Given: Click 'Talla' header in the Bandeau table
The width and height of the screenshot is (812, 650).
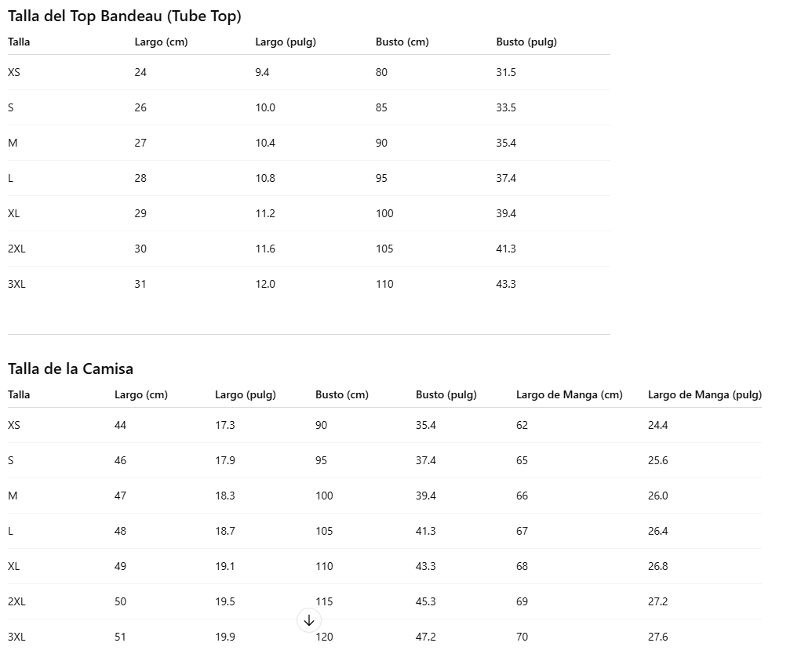Looking at the screenshot, I should point(19,42).
